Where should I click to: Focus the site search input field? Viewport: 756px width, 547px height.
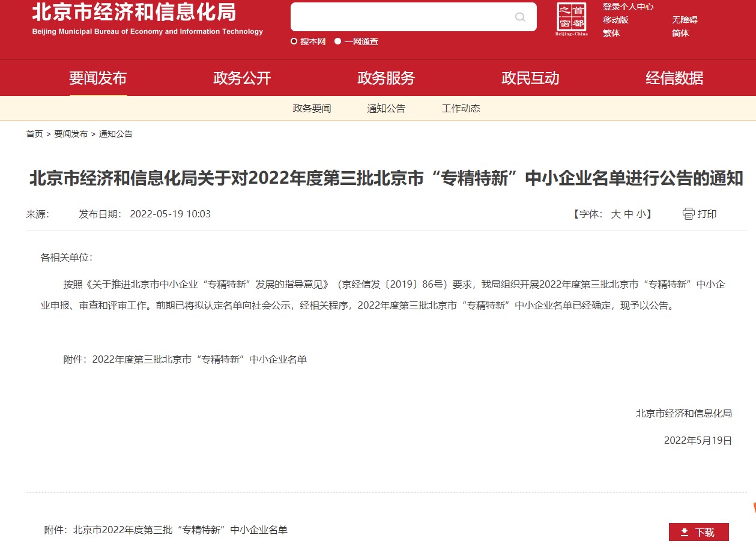coord(414,17)
